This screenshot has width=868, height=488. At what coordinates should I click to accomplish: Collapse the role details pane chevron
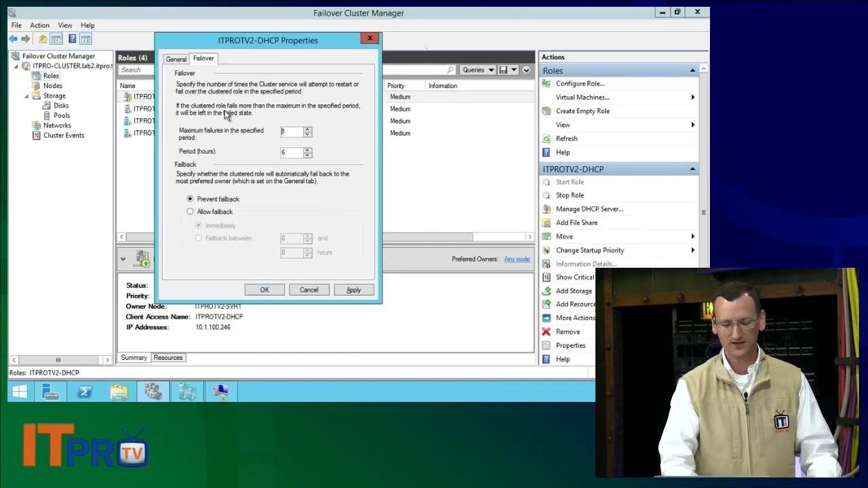pos(123,259)
